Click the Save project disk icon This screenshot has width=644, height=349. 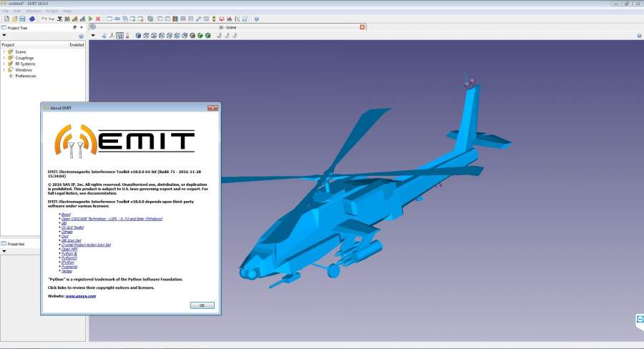[22, 19]
